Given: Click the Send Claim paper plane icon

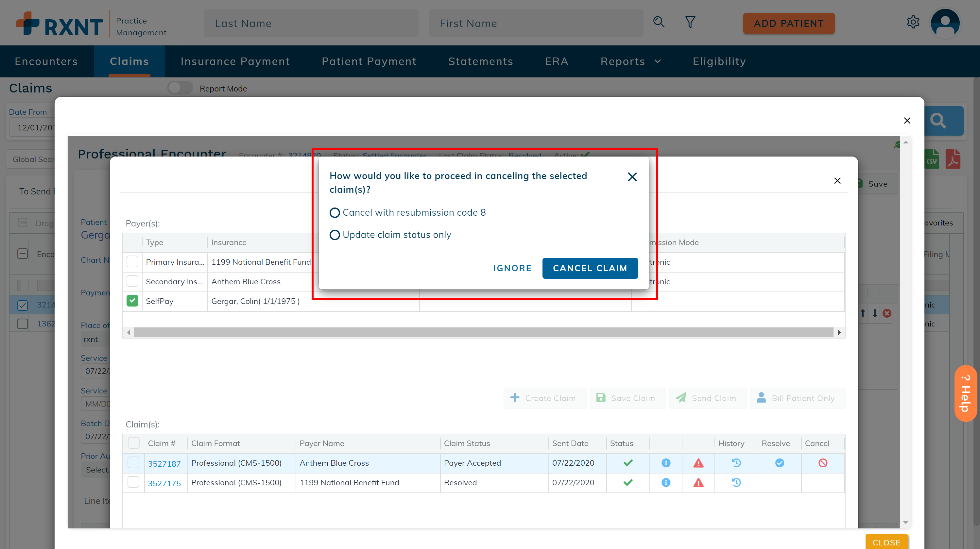Looking at the screenshot, I should pyautogui.click(x=682, y=398).
